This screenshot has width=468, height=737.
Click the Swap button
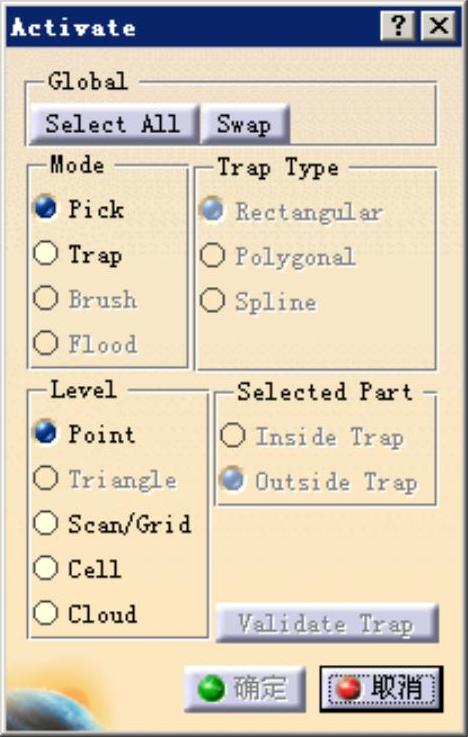[x=244, y=124]
